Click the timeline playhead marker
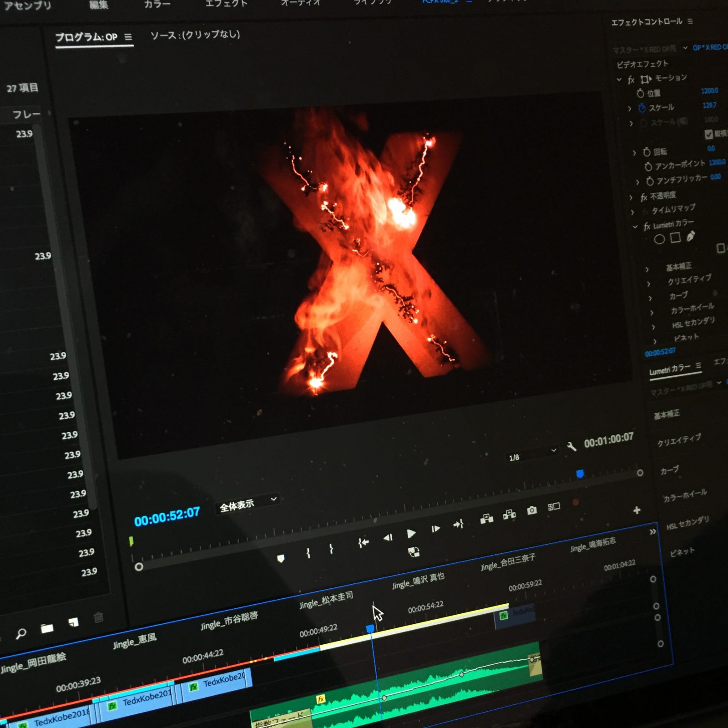Screen dimensions: 728x728 pyautogui.click(x=370, y=628)
